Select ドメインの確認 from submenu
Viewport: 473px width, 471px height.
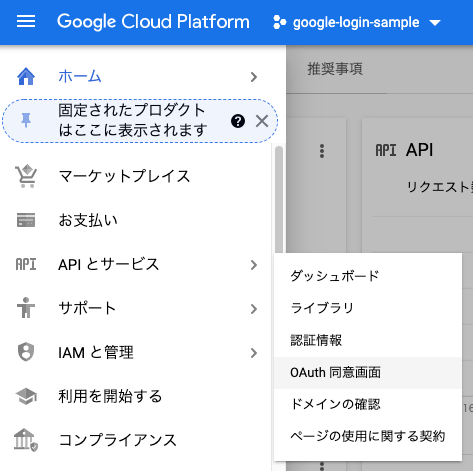pos(368,404)
